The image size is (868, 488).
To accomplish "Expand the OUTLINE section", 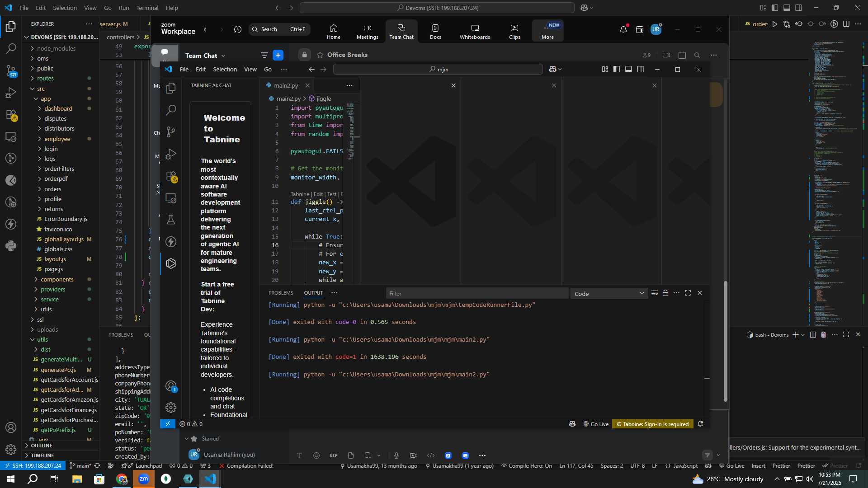I will [41, 446].
